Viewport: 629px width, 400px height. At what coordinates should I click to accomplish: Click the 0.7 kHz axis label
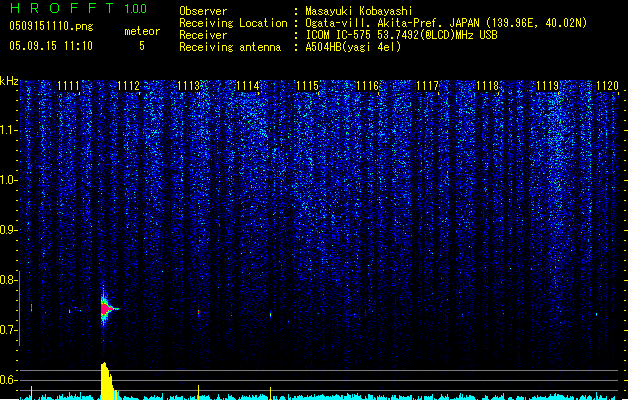point(8,330)
